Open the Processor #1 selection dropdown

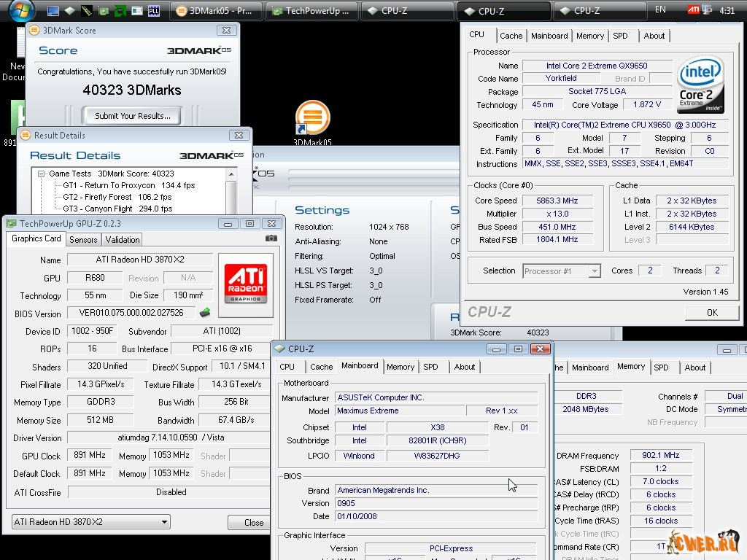click(x=562, y=271)
